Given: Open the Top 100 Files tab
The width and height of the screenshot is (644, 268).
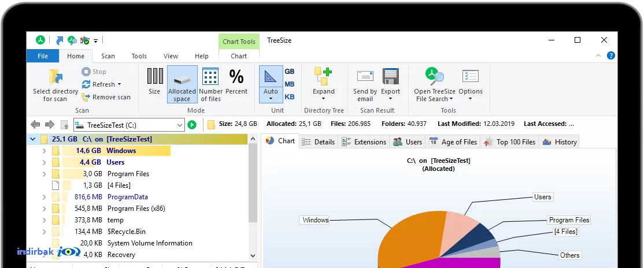Looking at the screenshot, I should coord(509,142).
